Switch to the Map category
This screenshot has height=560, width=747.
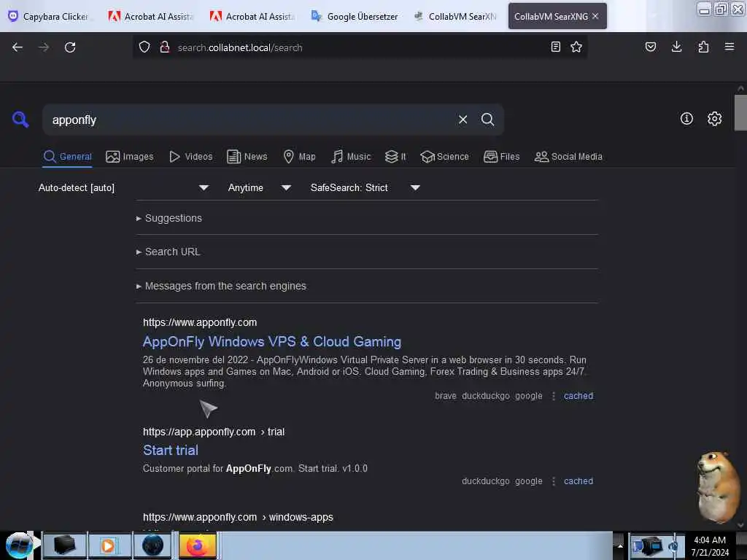point(299,157)
